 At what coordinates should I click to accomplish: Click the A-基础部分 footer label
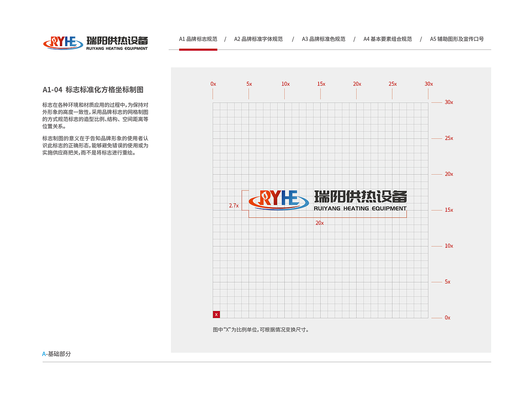pos(56,354)
